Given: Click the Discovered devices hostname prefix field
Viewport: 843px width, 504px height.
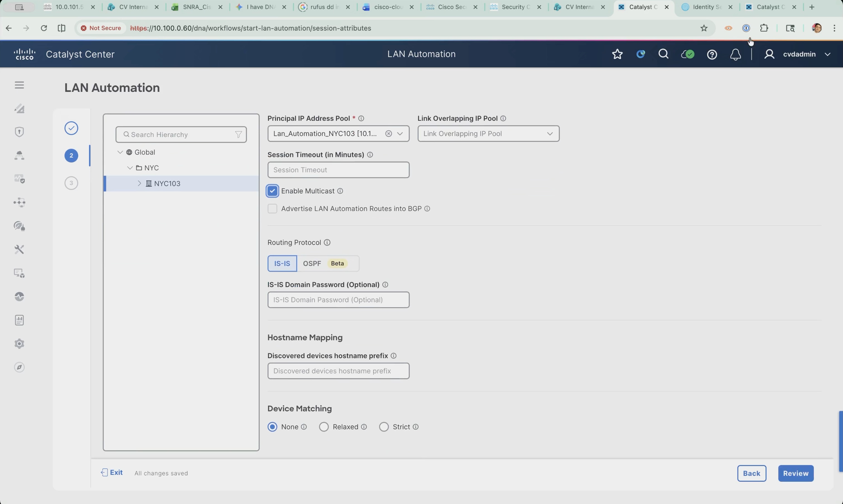Looking at the screenshot, I should pyautogui.click(x=338, y=371).
